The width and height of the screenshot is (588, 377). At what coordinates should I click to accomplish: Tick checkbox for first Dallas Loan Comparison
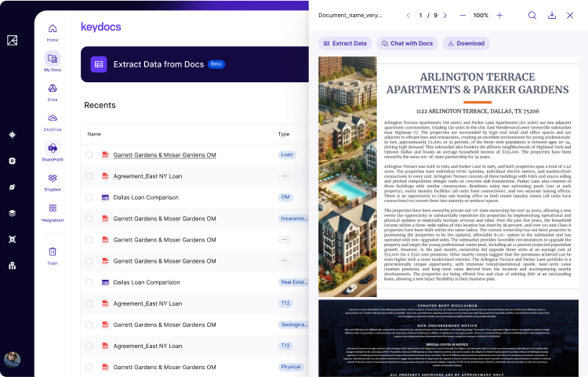[x=89, y=198]
